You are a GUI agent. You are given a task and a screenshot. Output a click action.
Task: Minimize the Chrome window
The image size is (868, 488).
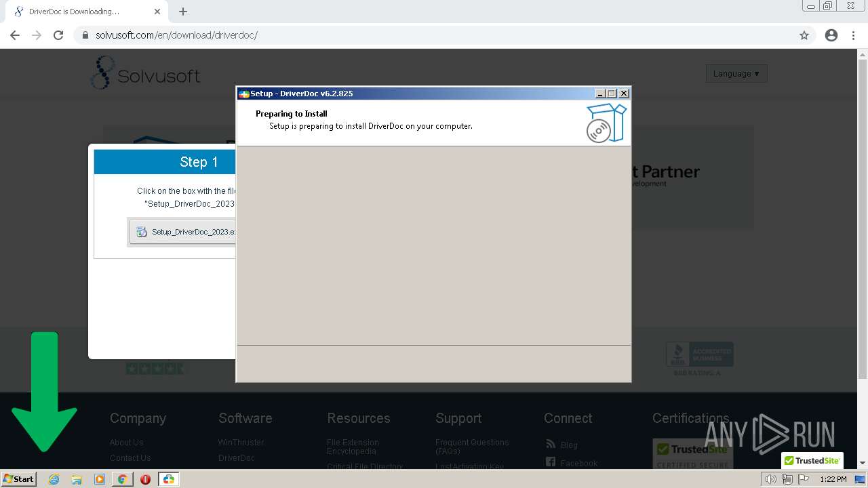[x=810, y=6]
